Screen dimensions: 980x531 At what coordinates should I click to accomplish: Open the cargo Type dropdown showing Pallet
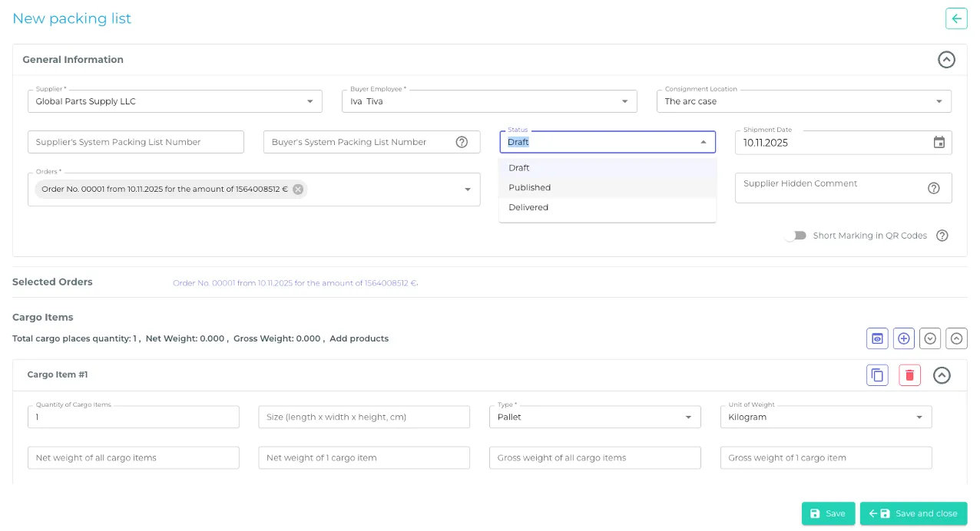594,417
